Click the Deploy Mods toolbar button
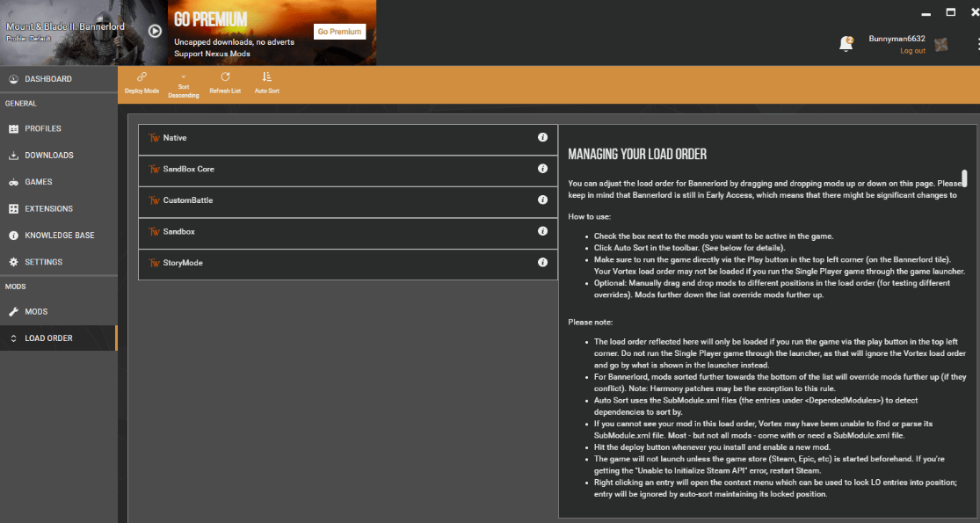The height and width of the screenshot is (523, 980). [x=142, y=84]
